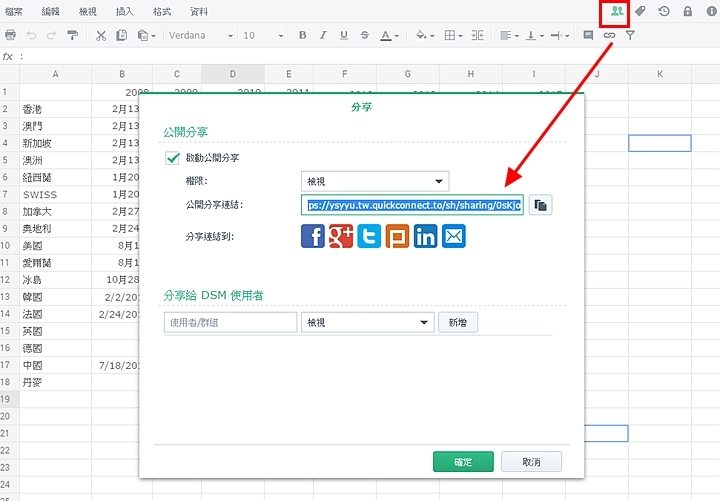Share link on LinkedIn
This screenshot has height=501, width=720.
pos(426,236)
